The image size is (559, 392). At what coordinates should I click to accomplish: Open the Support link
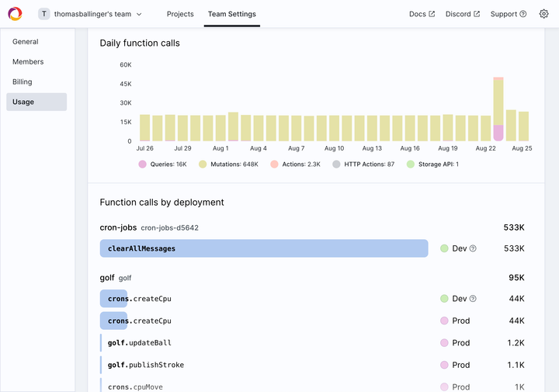click(x=509, y=14)
